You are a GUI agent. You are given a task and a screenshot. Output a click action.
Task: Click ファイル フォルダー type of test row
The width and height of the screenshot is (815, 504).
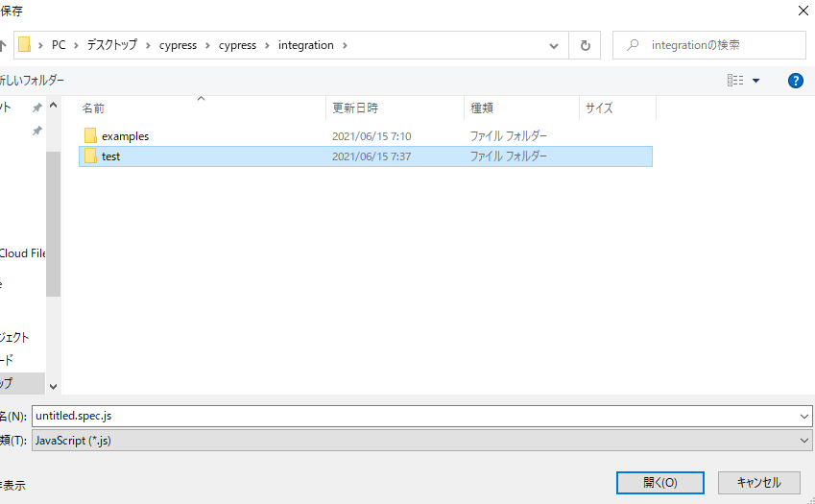pyautogui.click(x=509, y=156)
